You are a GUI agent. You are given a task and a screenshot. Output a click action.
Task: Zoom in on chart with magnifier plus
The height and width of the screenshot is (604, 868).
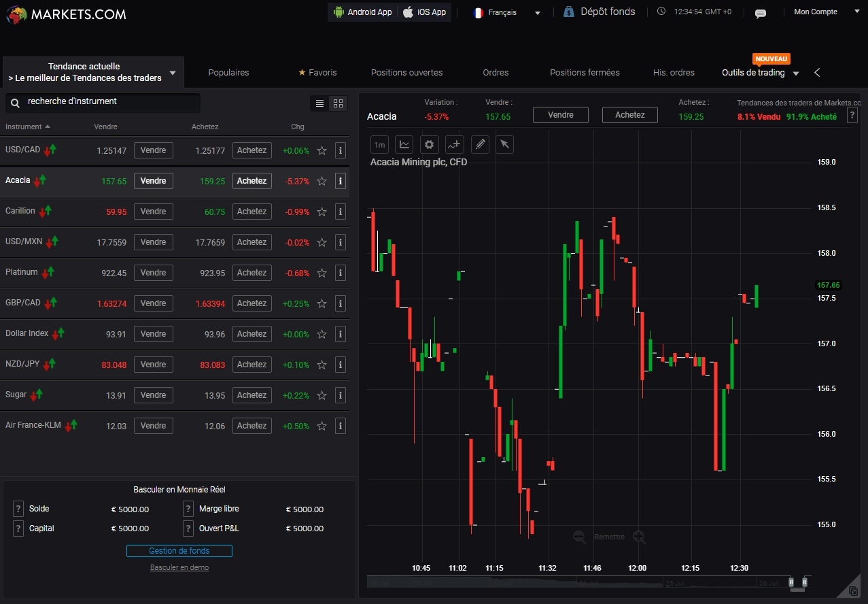coord(639,537)
